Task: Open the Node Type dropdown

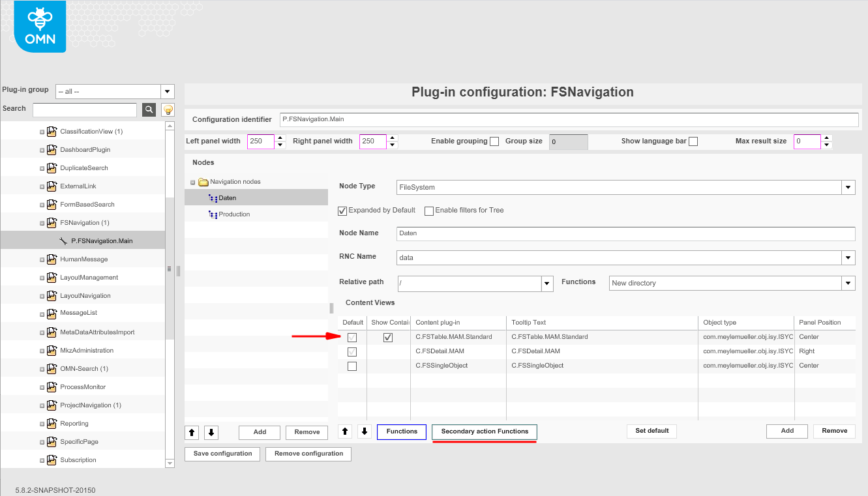Action: [x=848, y=188]
